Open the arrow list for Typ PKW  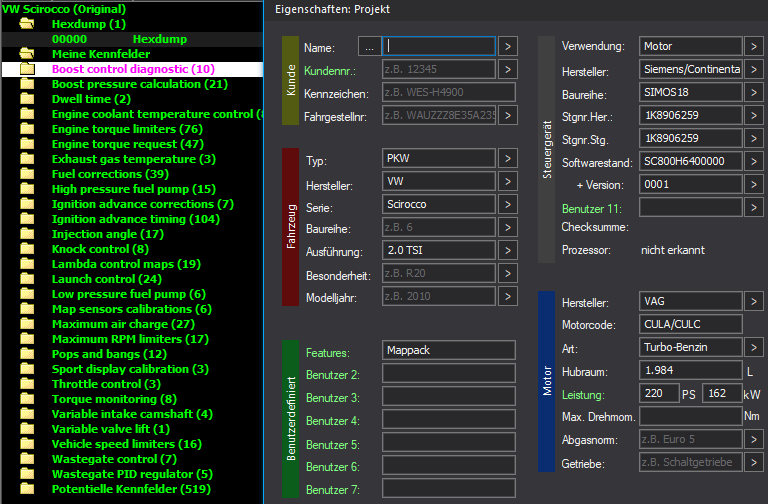(508, 158)
